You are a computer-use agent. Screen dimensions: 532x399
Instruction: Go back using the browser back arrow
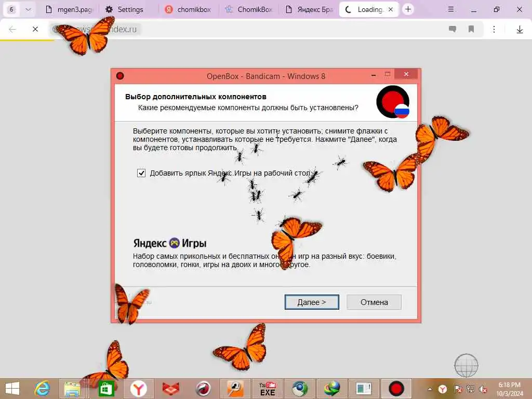pyautogui.click(x=12, y=29)
